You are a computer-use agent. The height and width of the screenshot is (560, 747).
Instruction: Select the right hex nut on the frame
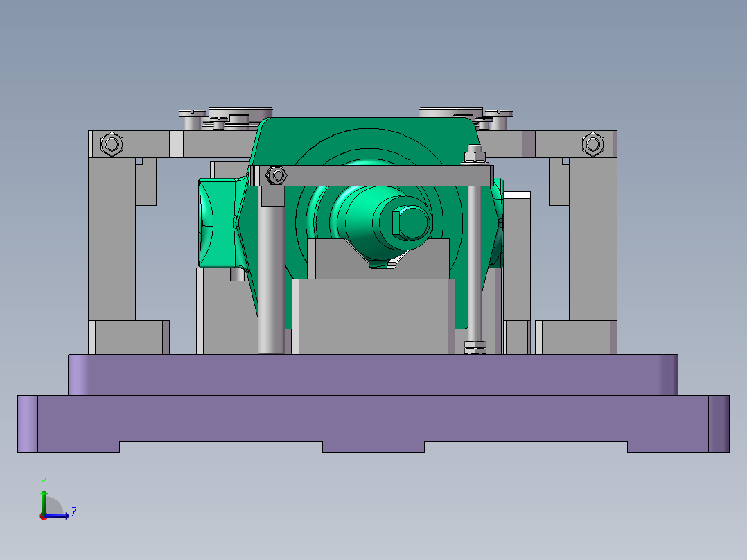[594, 143]
